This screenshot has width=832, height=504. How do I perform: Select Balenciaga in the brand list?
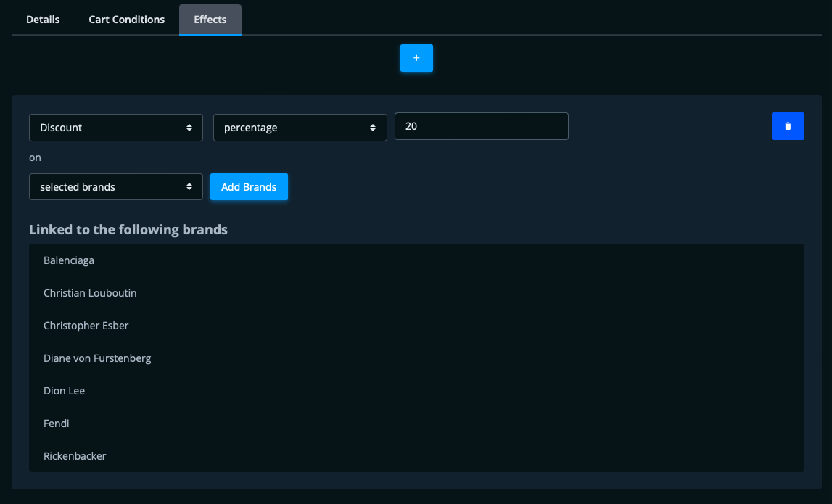click(x=69, y=260)
